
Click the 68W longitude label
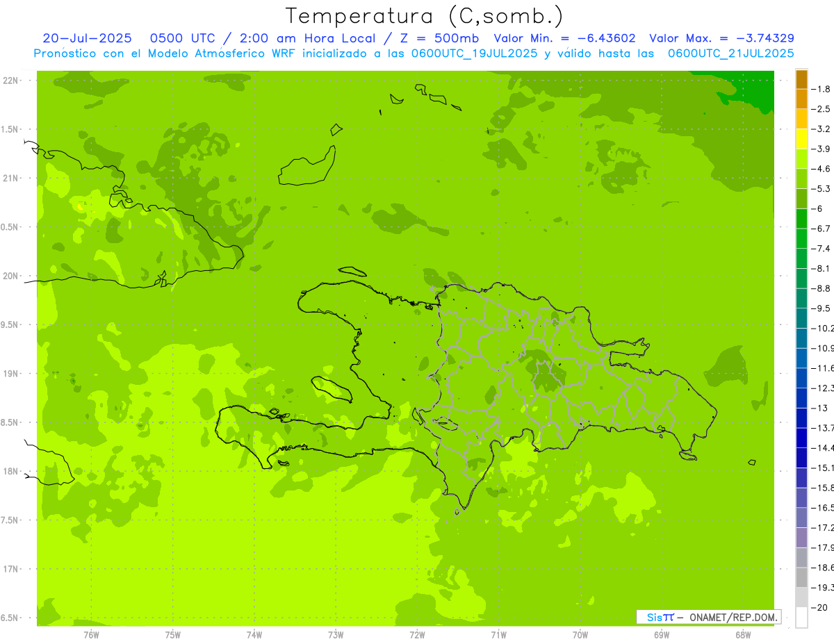743,635
